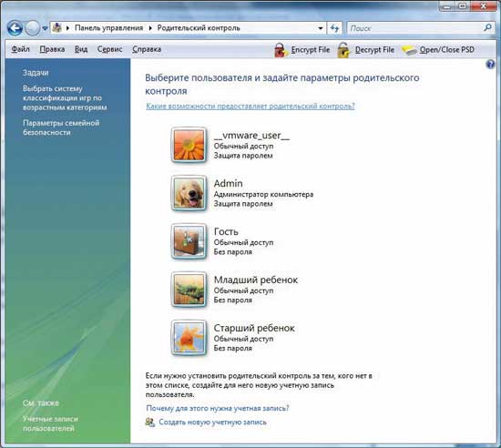This screenshot has height=448, width=501.
Task: Click the greyed-out Forward arrow button
Action: pyautogui.click(x=32, y=28)
